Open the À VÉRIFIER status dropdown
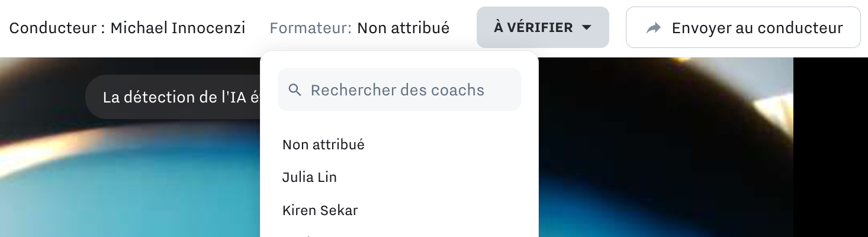The height and width of the screenshot is (237, 868). [x=543, y=27]
